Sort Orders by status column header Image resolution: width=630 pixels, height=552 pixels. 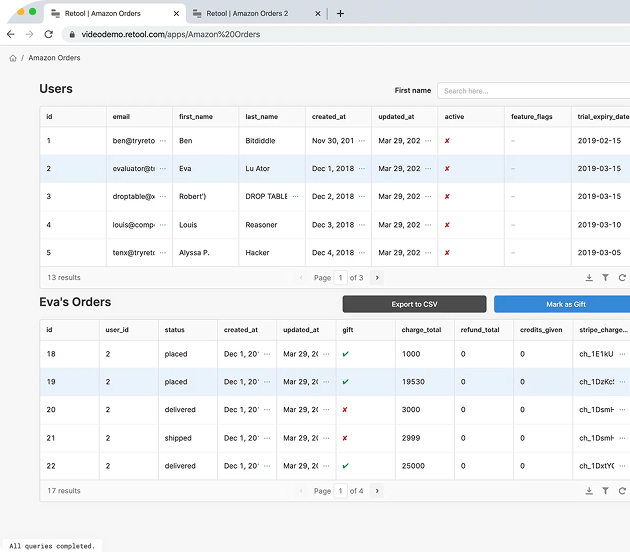click(174, 330)
